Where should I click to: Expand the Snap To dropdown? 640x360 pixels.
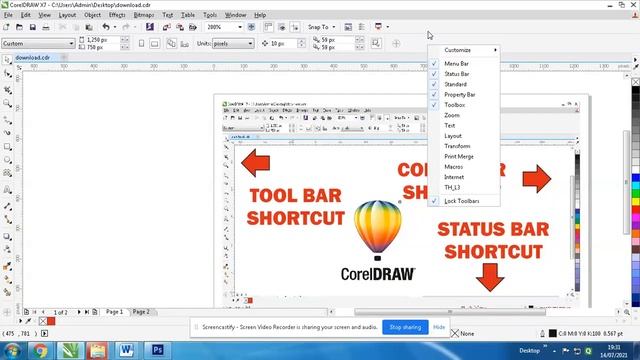coord(333,27)
